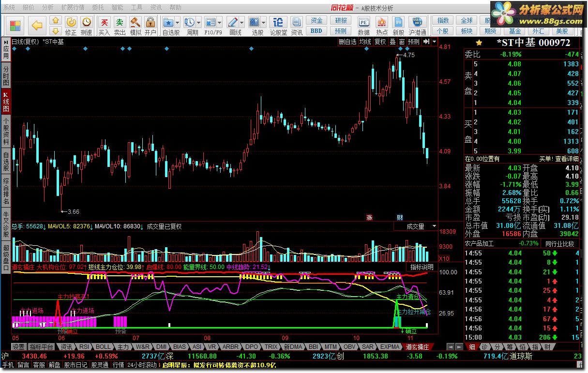Click the 研报 button

coord(341,20)
